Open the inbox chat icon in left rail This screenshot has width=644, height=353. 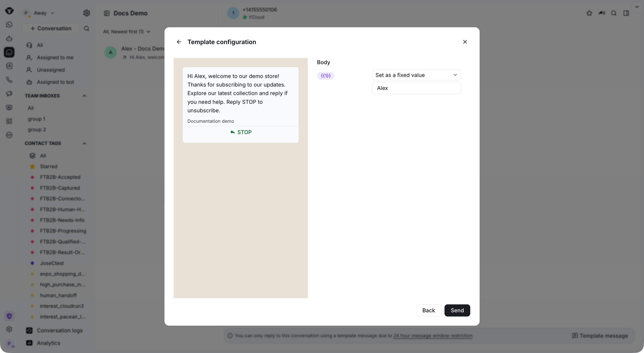tap(9, 52)
